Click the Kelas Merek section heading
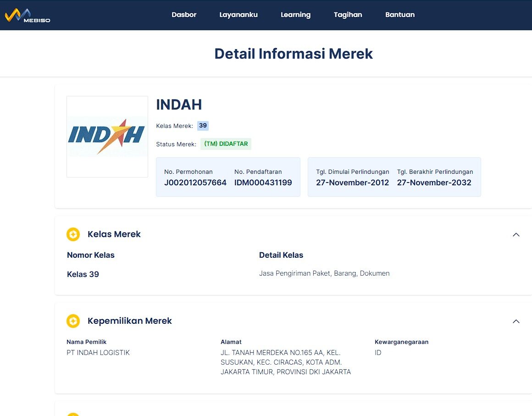 [x=114, y=234]
